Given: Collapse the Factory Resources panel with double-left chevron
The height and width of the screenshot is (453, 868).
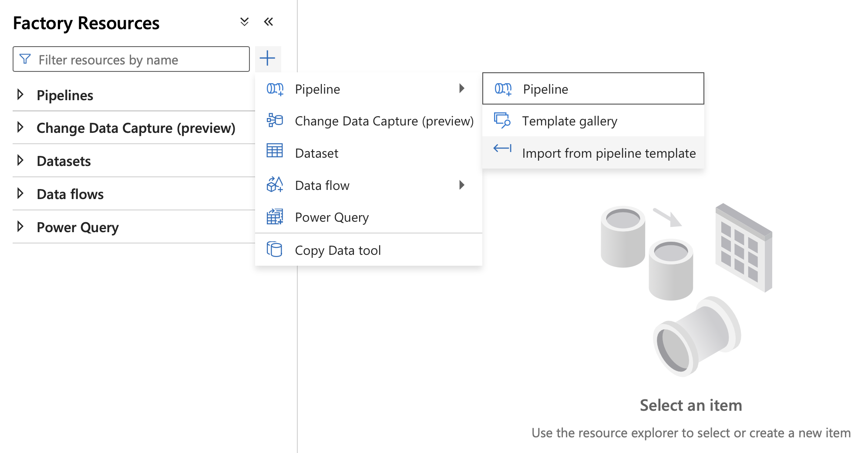Looking at the screenshot, I should [x=269, y=22].
